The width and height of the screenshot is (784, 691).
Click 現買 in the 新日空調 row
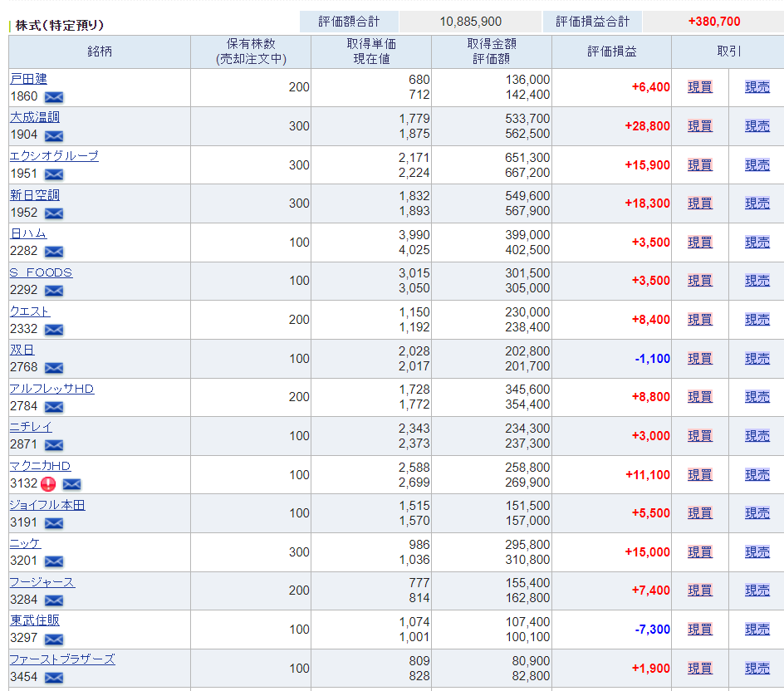[x=700, y=203]
